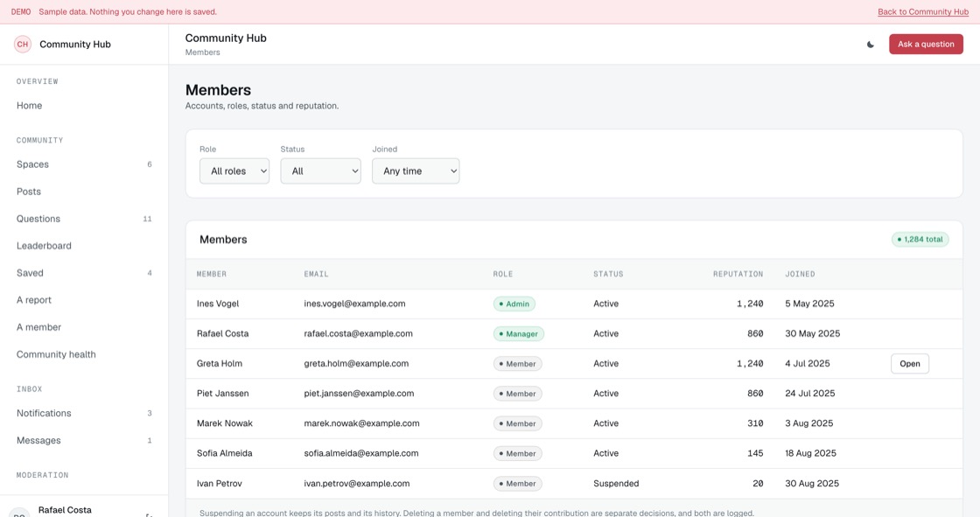Select the Greta Holm member name
The width and height of the screenshot is (980, 517).
[x=220, y=364]
